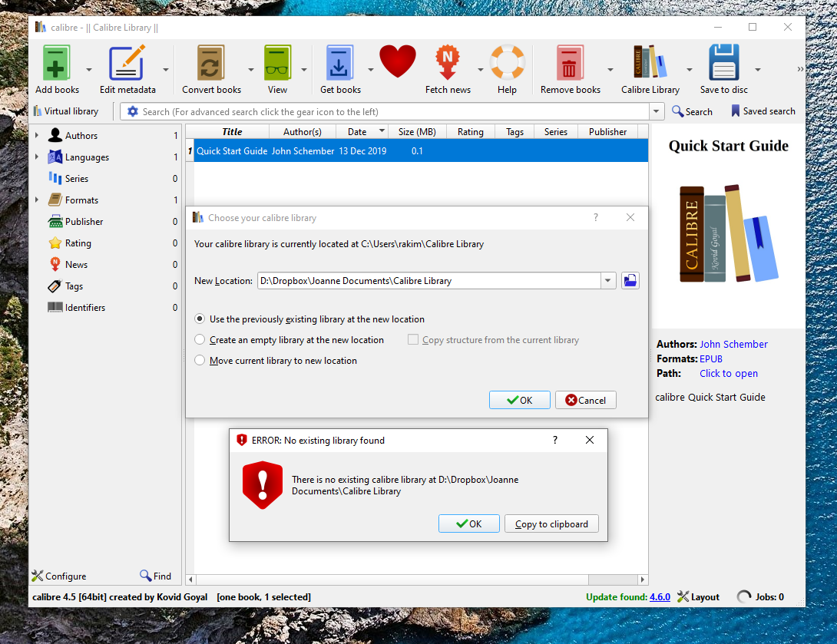Click OK in Choose your calibre library

519,400
